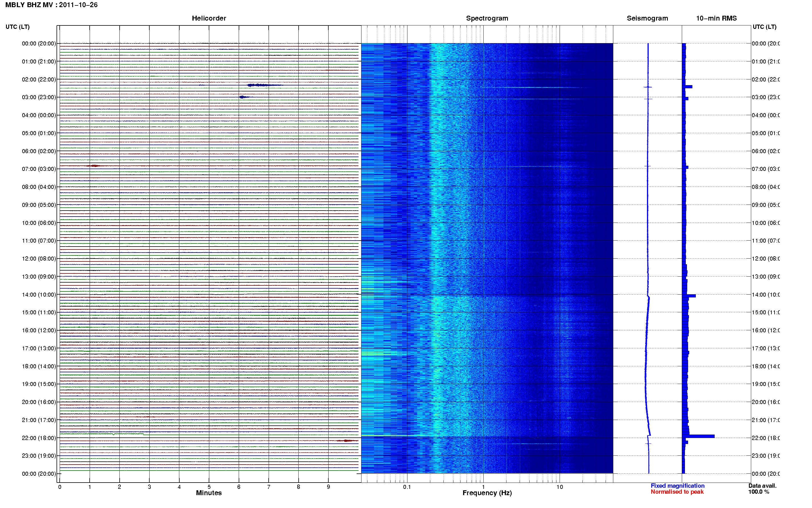This screenshot has width=812, height=508.
Task: Click the blue Fixed magnification legend text
Action: click(x=678, y=486)
